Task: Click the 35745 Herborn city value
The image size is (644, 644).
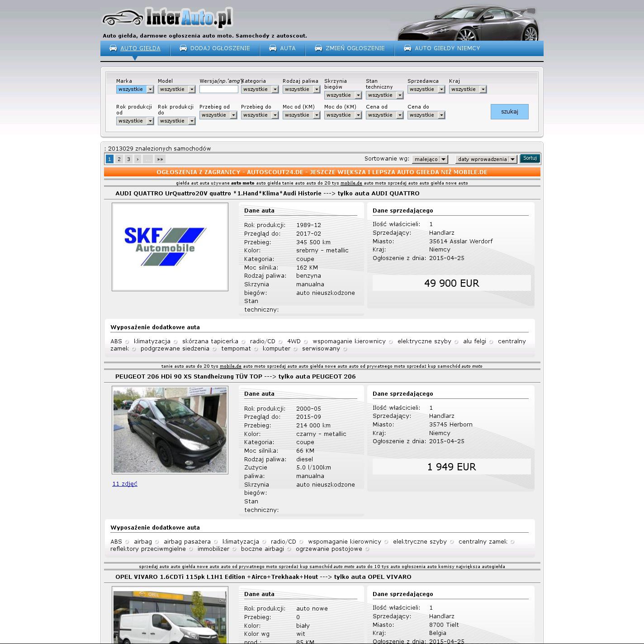Action: (x=451, y=425)
